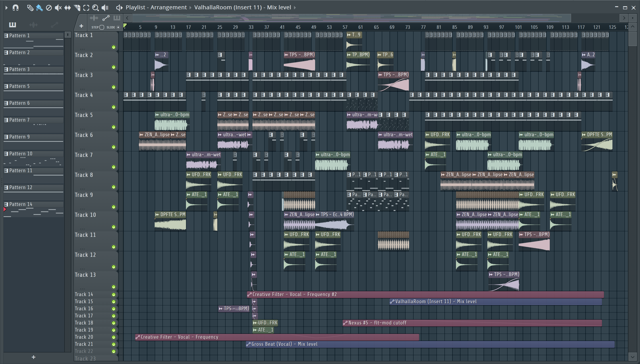Click bar 61 on the timeline ruler
Image resolution: width=640 pixels, height=364 pixels.
coord(360,27)
